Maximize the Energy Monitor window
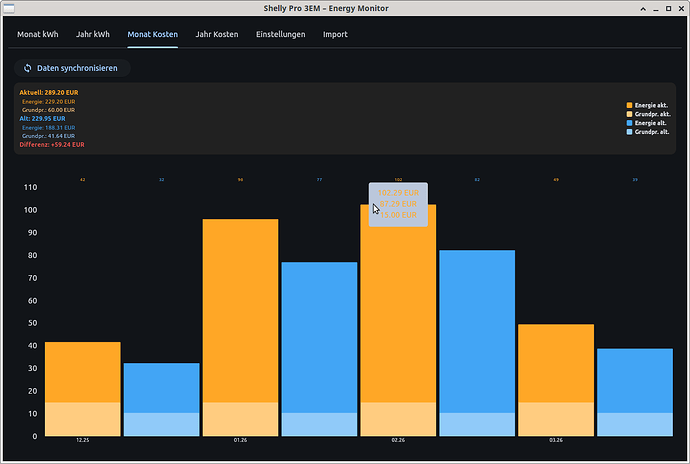This screenshot has width=690, height=464. click(668, 8)
